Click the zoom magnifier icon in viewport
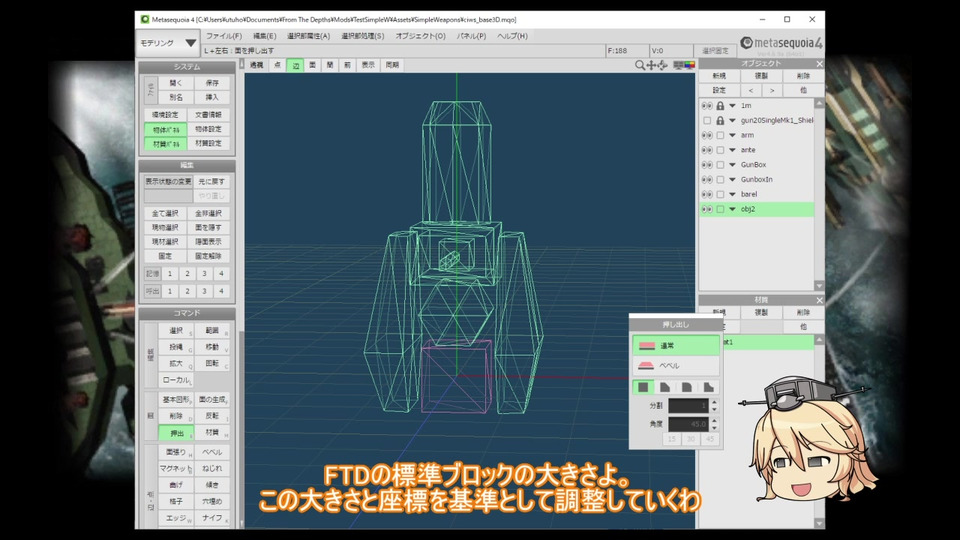 click(641, 65)
